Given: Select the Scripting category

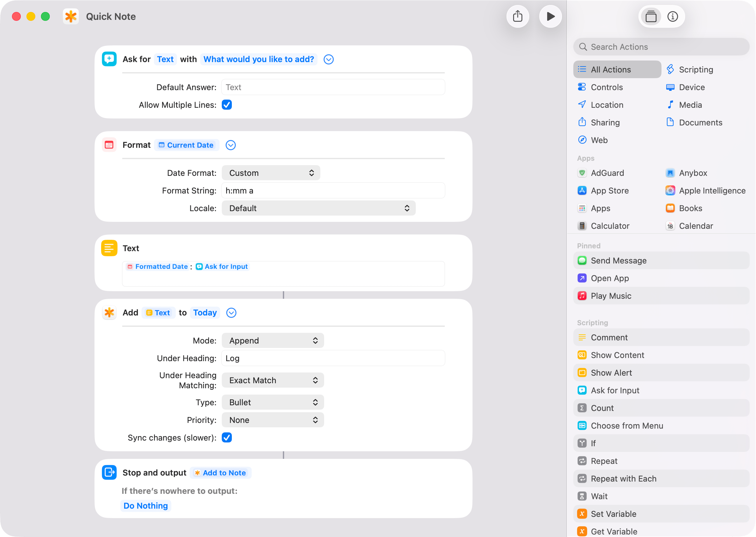Looking at the screenshot, I should 696,69.
